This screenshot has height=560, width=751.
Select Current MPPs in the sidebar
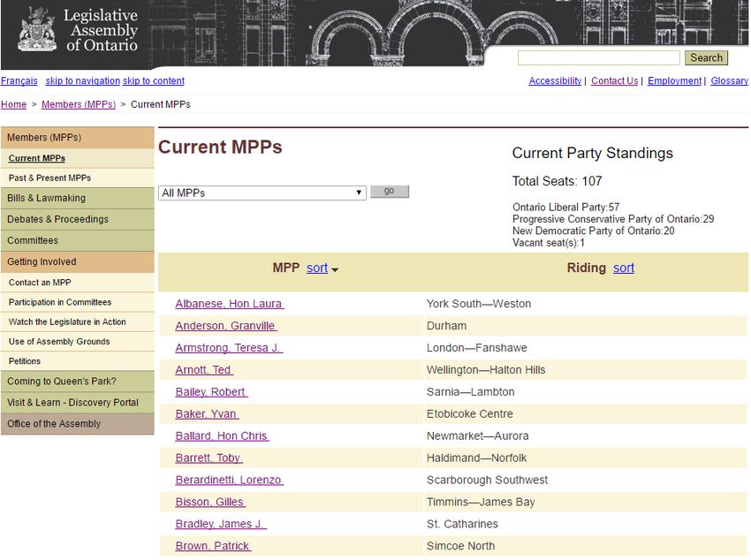(78, 158)
